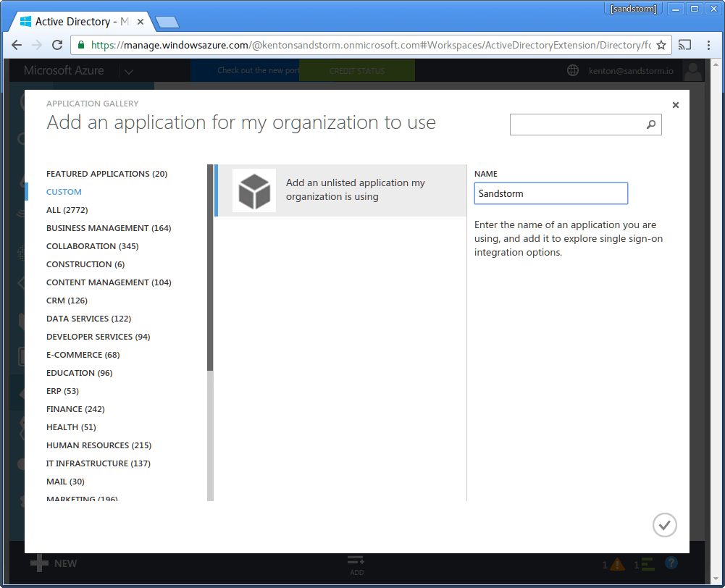Click the page scrollbar down arrow
The height and width of the screenshot is (588, 725).
716,579
